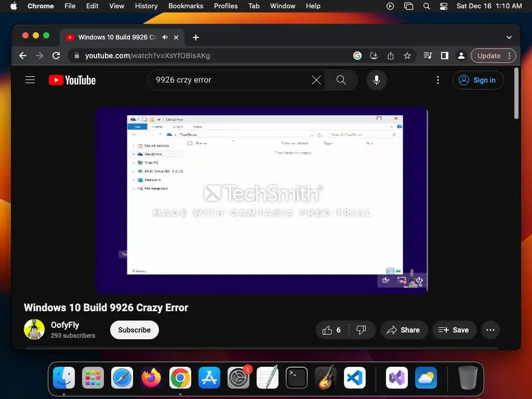
Task: Launch Safari from the dock
Action: click(122, 378)
